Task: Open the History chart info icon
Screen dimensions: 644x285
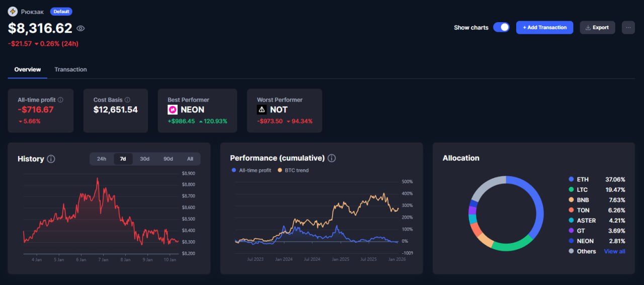Action: (51, 159)
